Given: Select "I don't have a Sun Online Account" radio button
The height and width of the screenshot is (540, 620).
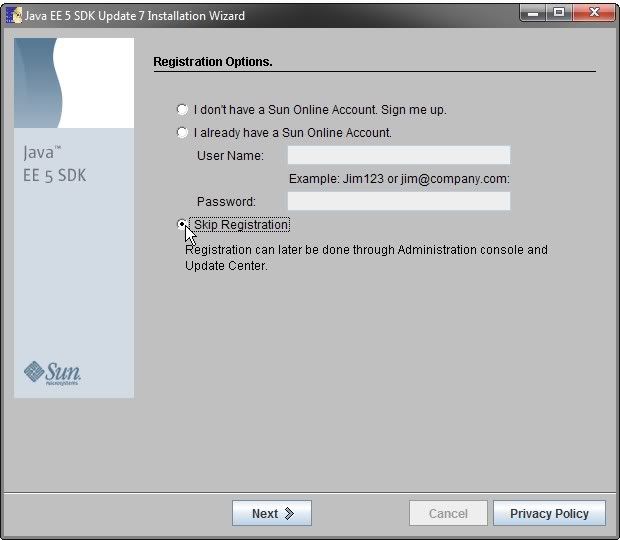Looking at the screenshot, I should [x=181, y=110].
